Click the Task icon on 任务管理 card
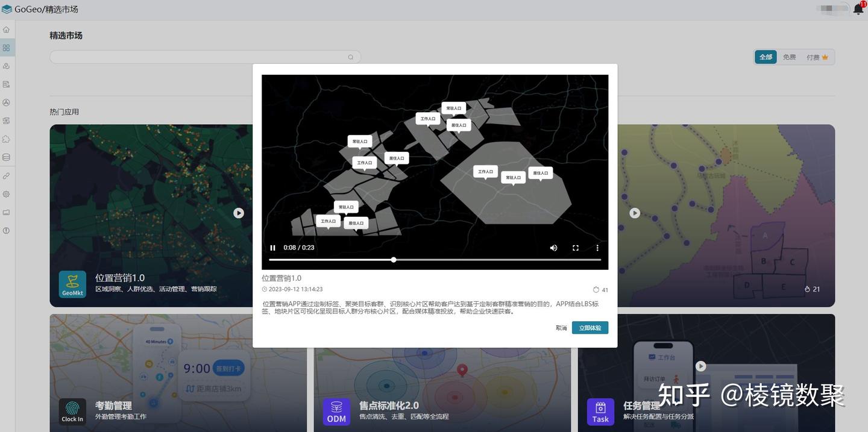 click(x=600, y=412)
